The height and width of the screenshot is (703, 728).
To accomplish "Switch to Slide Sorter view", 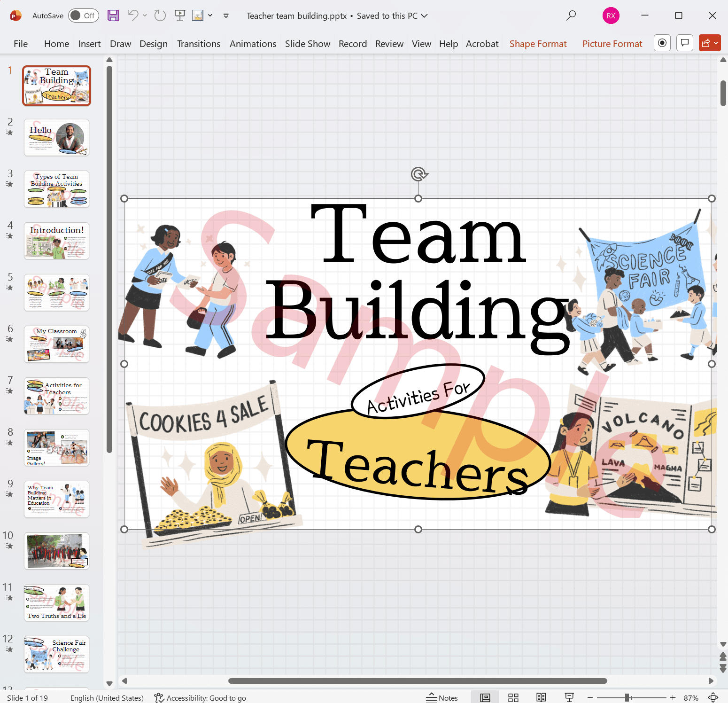I will point(513,698).
